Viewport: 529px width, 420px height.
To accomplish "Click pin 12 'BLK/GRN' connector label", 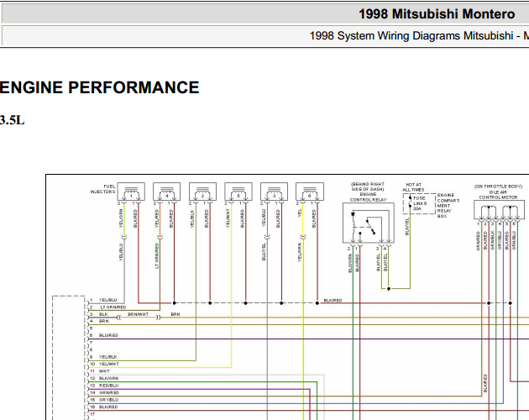I will (108, 379).
